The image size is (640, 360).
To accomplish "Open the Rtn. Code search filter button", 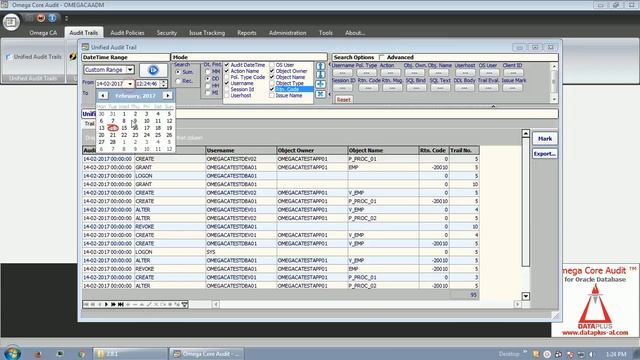I will [368, 88].
